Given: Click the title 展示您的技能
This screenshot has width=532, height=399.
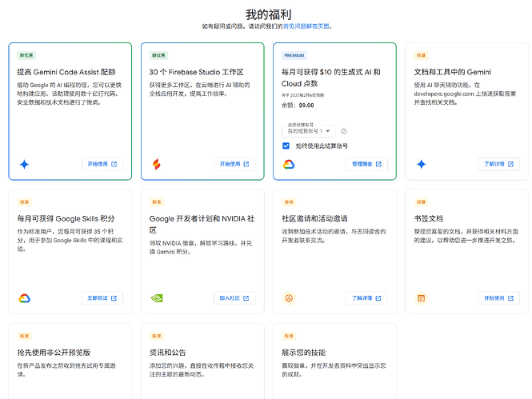Looking at the screenshot, I should [x=303, y=353].
